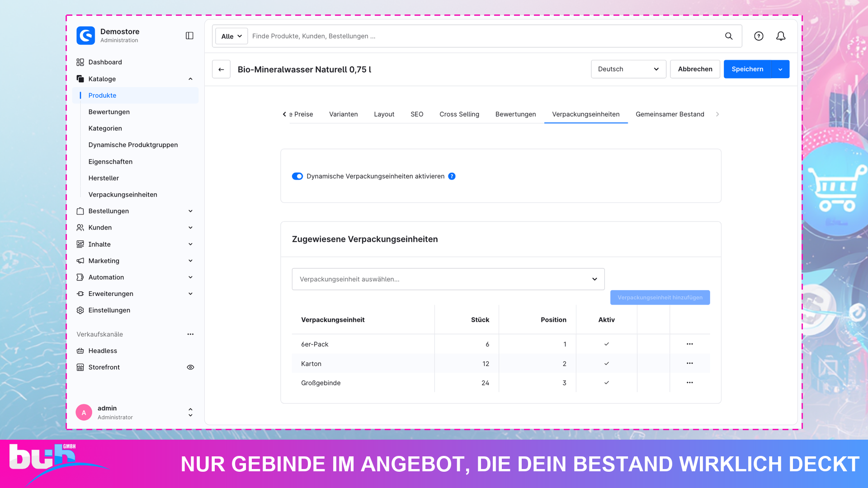Open actions menu for Großgebinde row
Screen dimensions: 868x488
click(689, 383)
